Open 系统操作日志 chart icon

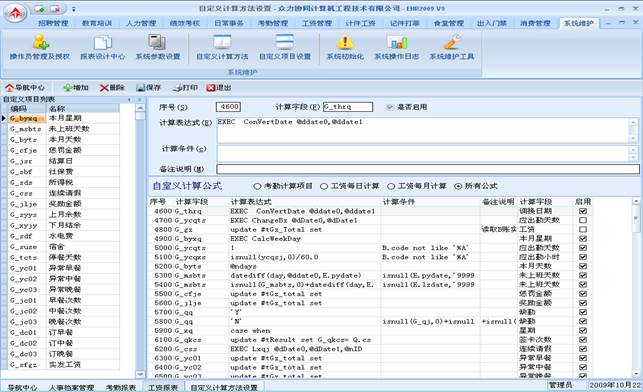click(x=397, y=48)
